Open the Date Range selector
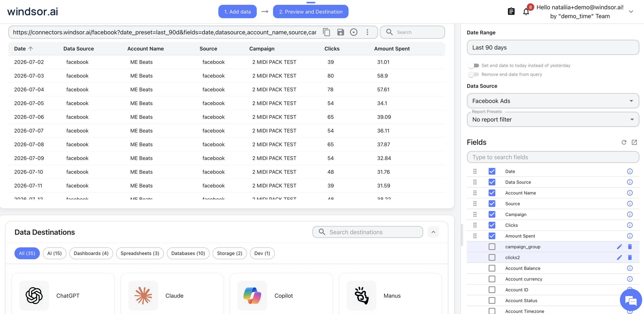Image resolution: width=644 pixels, height=314 pixels. tap(553, 48)
